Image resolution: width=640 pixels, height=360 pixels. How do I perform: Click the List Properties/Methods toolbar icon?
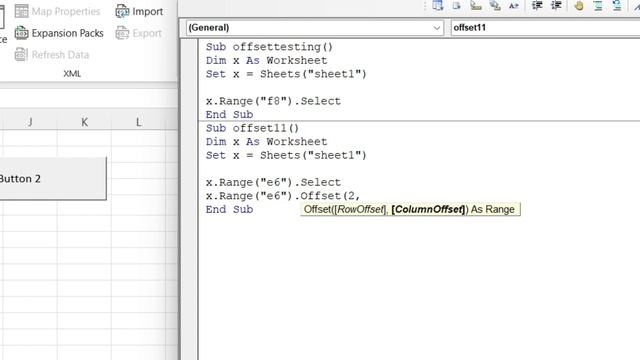pos(438,5)
